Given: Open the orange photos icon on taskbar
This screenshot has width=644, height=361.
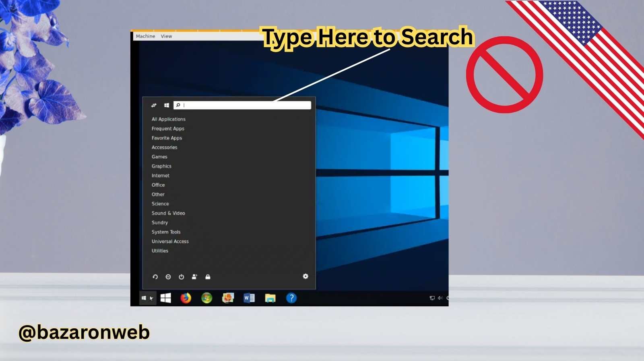Looking at the screenshot, I should click(x=228, y=298).
